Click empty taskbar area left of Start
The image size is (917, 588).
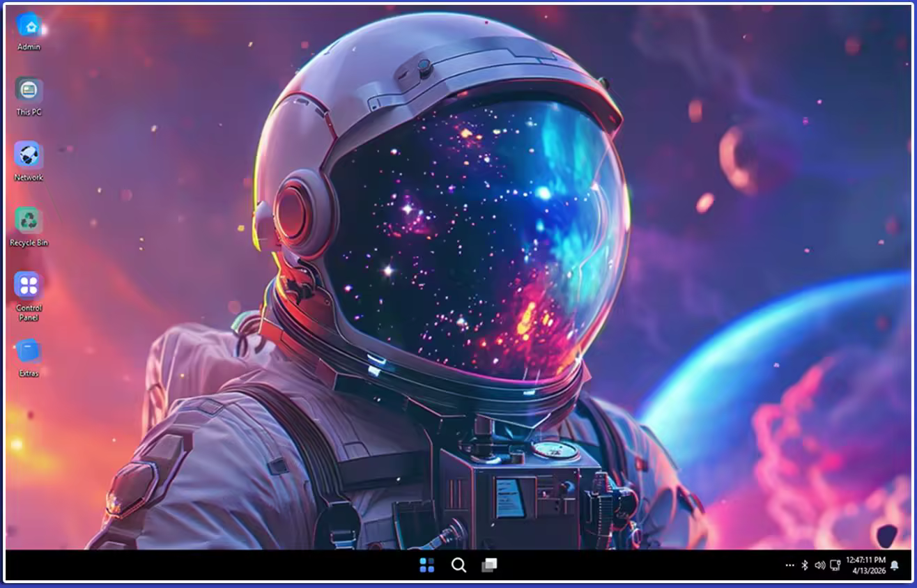click(209, 565)
